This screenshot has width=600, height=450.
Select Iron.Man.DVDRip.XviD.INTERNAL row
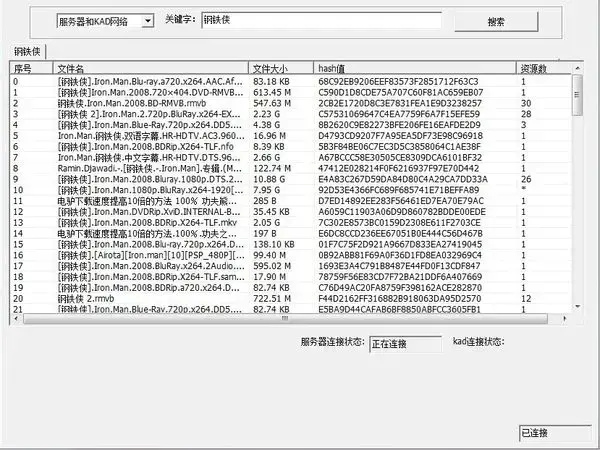pos(149,212)
